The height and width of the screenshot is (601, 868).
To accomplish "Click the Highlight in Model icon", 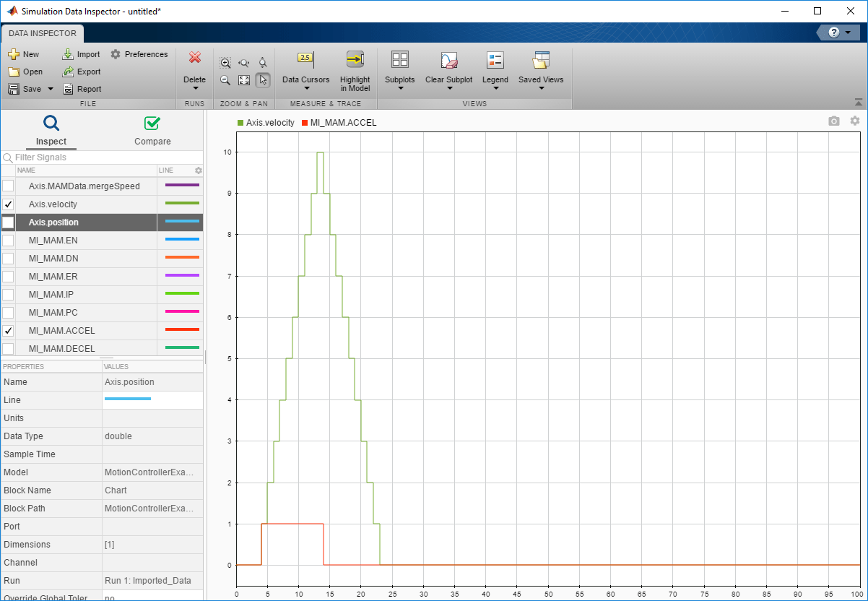I will (x=355, y=61).
